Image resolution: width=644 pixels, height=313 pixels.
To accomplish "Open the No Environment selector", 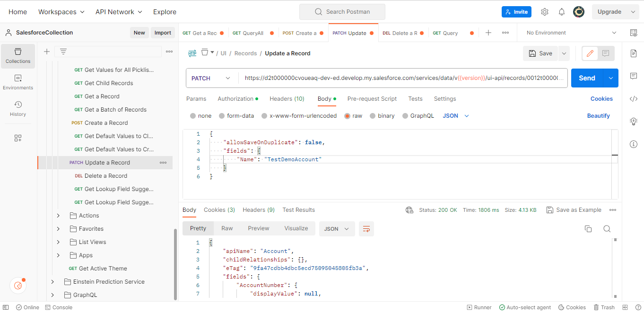I will point(571,33).
